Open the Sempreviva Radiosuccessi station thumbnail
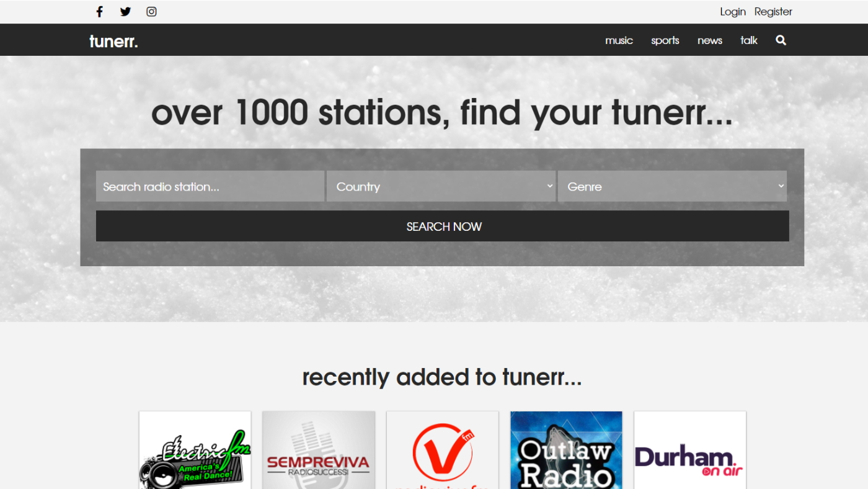Image resolution: width=868 pixels, height=489 pixels. [319, 450]
